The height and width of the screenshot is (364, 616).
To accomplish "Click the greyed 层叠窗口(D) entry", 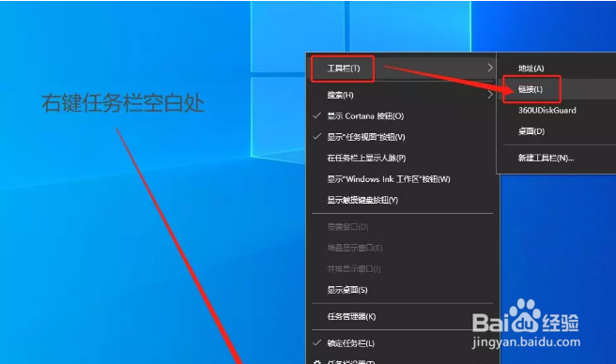I will pyautogui.click(x=402, y=227).
